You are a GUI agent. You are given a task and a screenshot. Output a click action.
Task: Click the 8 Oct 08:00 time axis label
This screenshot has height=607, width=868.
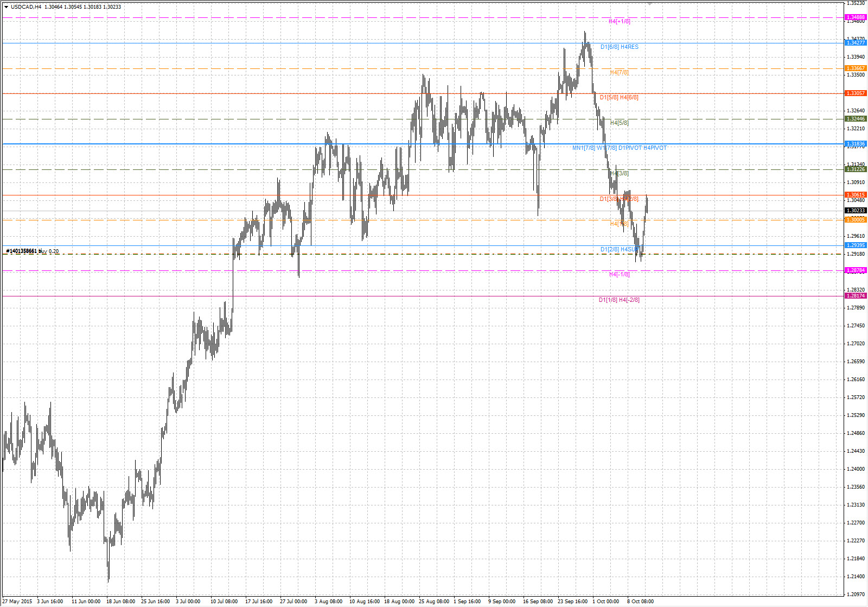click(640, 602)
